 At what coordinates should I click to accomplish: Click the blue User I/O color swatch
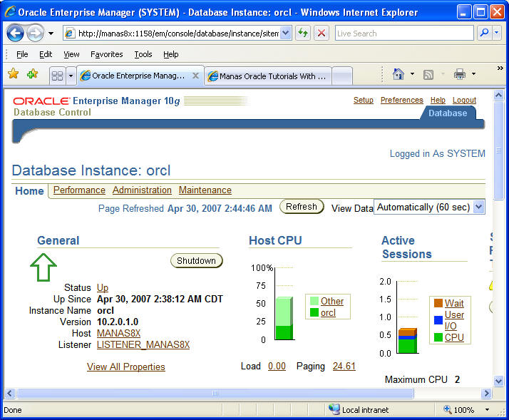(438, 320)
